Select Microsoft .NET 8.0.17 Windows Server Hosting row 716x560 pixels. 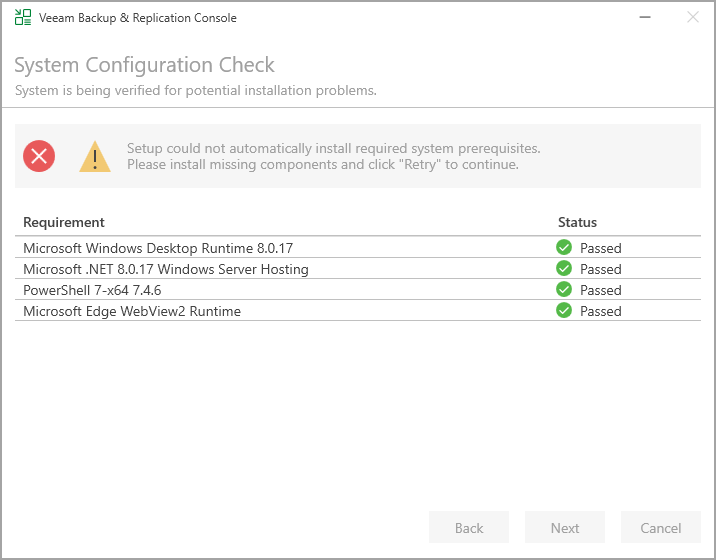358,268
